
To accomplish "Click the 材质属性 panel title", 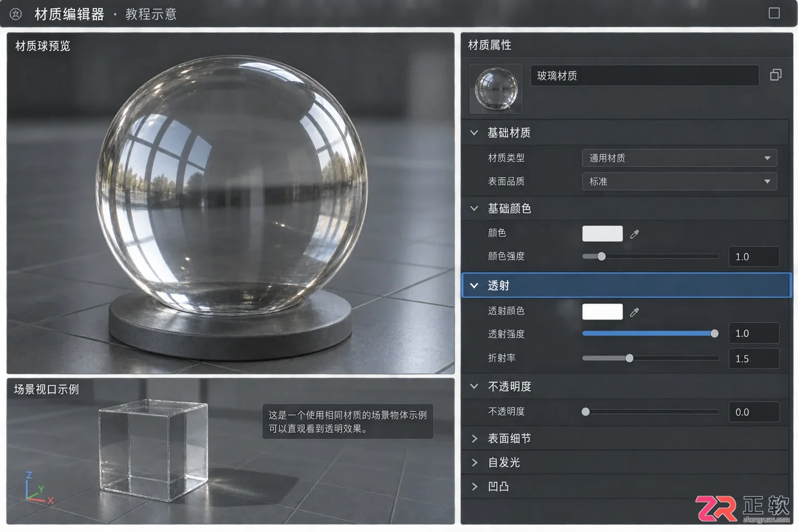I will (489, 45).
